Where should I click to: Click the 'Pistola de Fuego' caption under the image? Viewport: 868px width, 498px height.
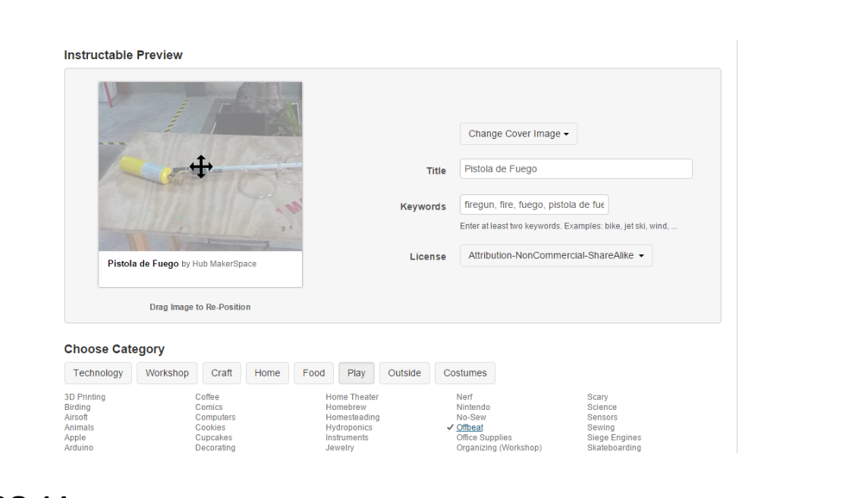[x=143, y=263]
